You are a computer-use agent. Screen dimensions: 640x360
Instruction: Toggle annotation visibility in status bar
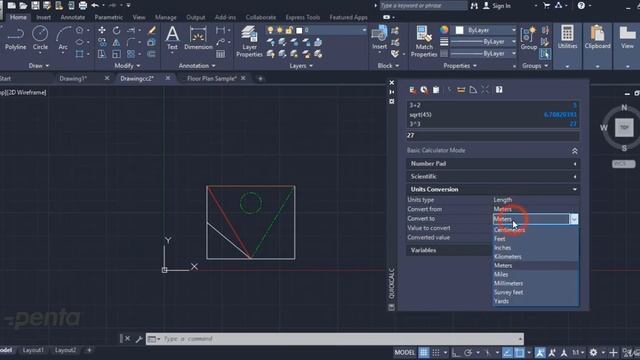click(540, 353)
